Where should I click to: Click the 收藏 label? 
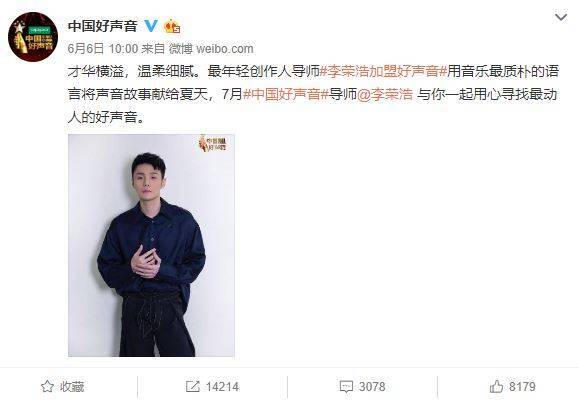click(x=72, y=387)
